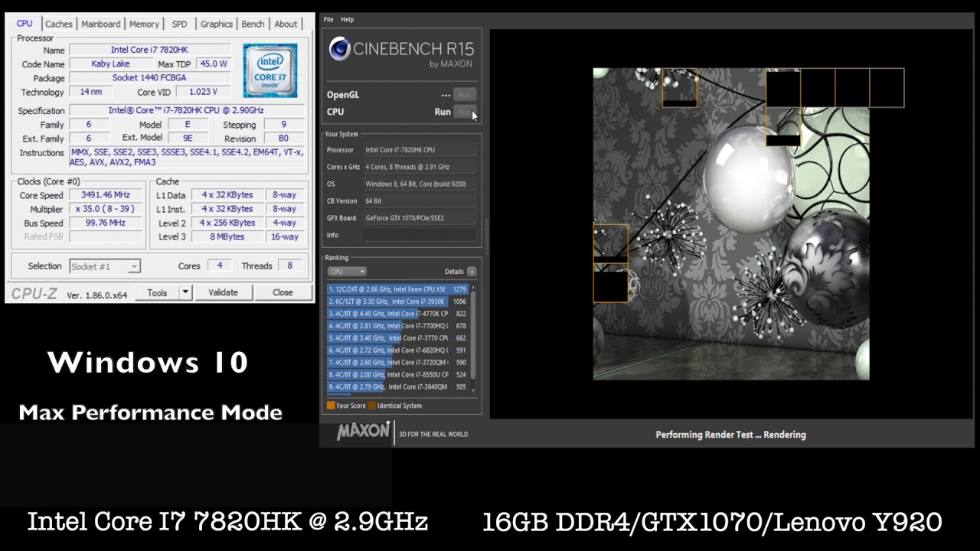Click the Processor field in Cinebench Your System

tap(419, 150)
